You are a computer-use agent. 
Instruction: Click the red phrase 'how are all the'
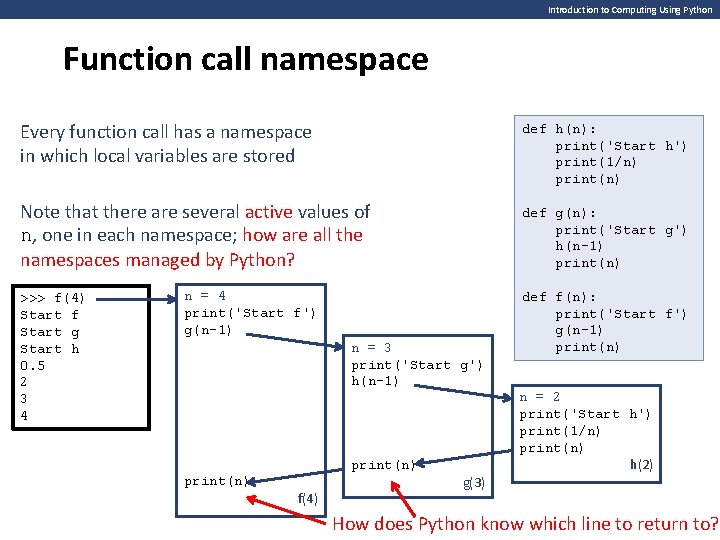click(x=303, y=235)
